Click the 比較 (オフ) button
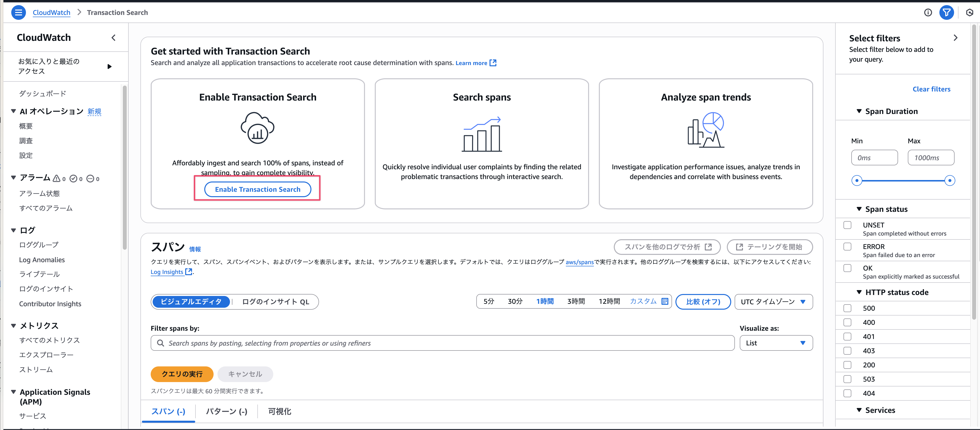Image resolution: width=980 pixels, height=430 pixels. click(703, 302)
